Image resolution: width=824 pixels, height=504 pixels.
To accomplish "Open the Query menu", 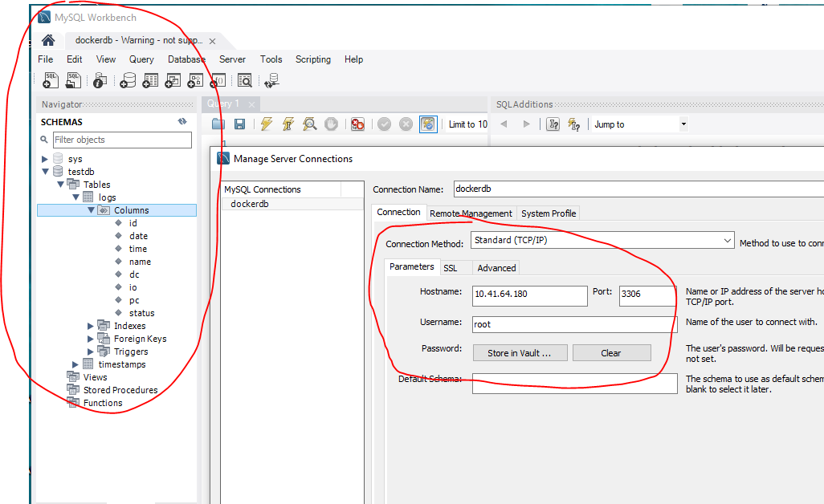I will 141,59.
